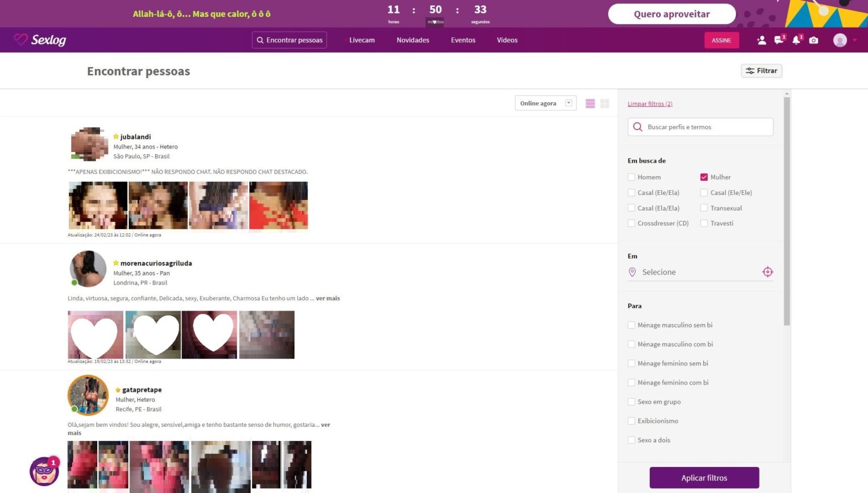Focus the Buscar perfis e termos field
This screenshot has height=493, width=868.
[706, 127]
